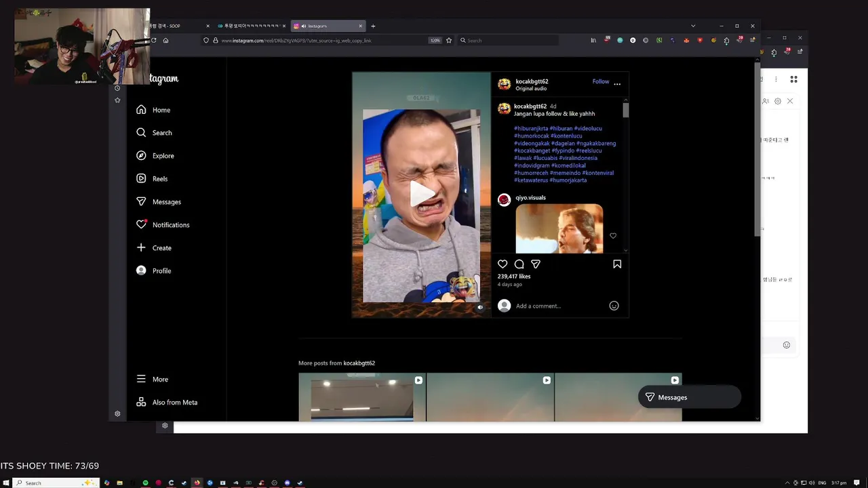Screen dimensions: 868x488
Task: Play the reel video
Action: pos(421,194)
